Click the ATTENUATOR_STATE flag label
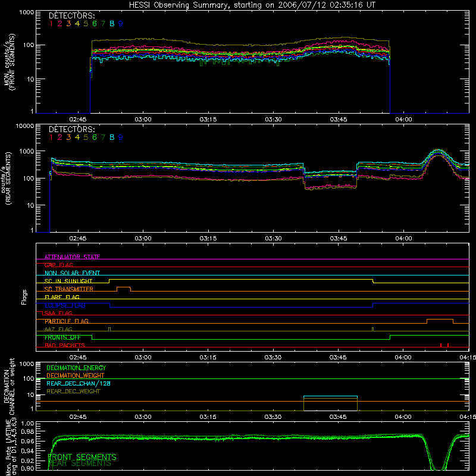Image resolution: width=476 pixels, height=476 pixels. [72, 257]
